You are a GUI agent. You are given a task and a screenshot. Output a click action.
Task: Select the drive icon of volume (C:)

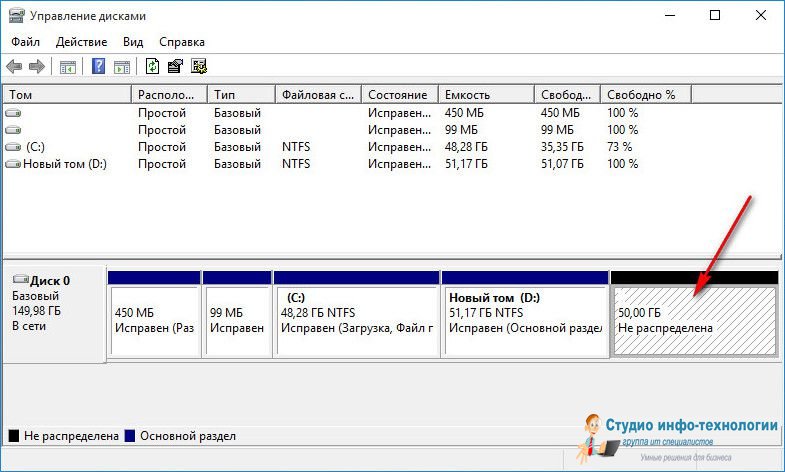click(13, 147)
